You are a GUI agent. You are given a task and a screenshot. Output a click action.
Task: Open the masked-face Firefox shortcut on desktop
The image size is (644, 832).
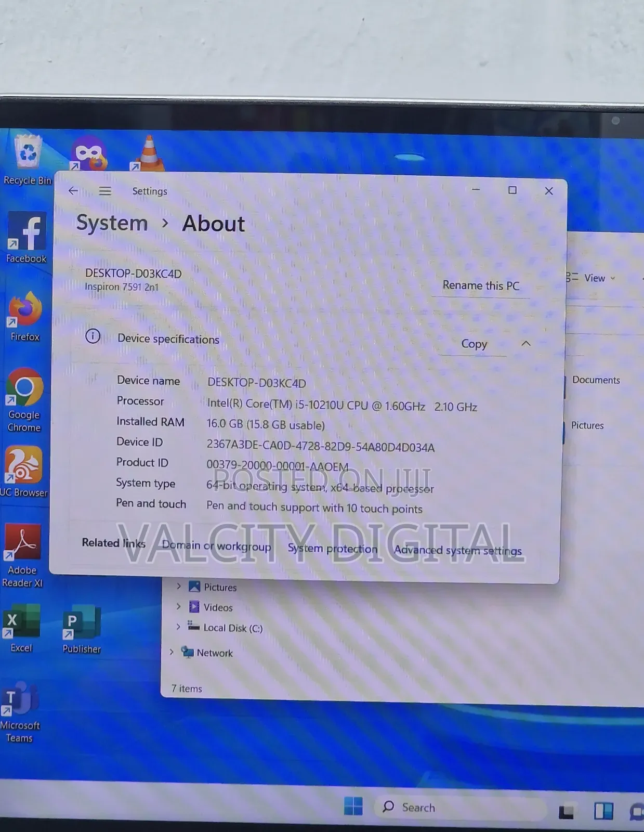click(89, 153)
